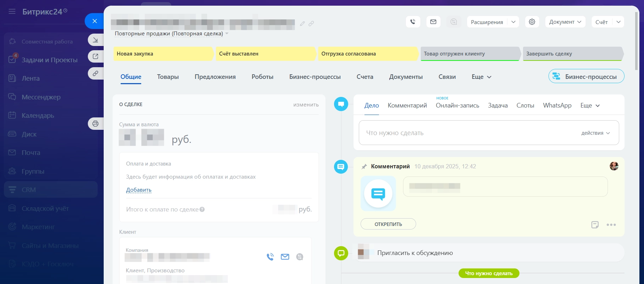The height and width of the screenshot is (284, 644).
Task: Start a call with the top phone button
Action: 413,22
